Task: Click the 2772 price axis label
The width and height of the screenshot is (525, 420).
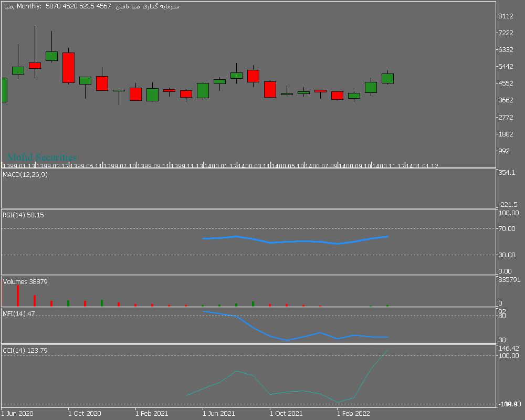Action: 506,117
